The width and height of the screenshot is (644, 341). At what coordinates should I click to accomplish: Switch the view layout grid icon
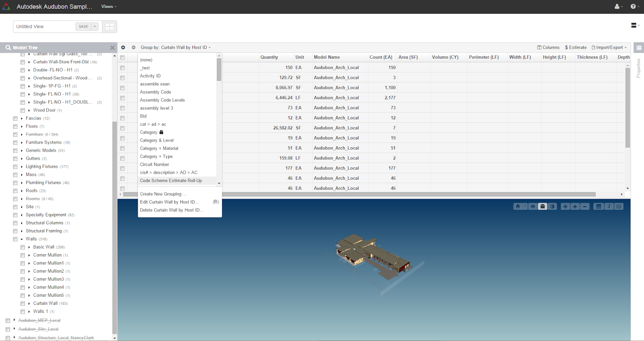[109, 27]
